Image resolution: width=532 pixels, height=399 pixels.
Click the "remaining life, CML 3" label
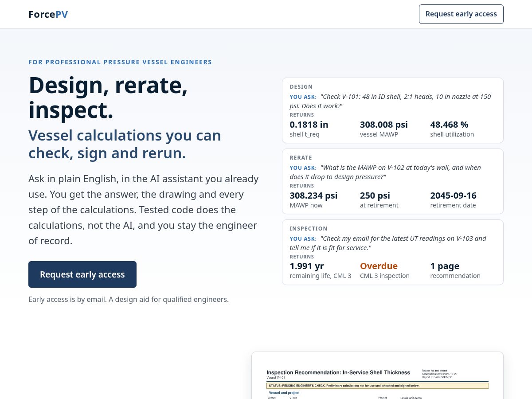(x=321, y=276)
